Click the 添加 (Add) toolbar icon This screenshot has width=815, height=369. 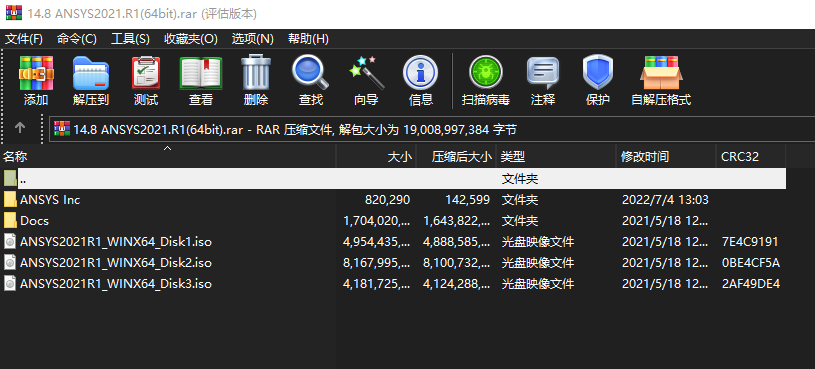coord(36,74)
